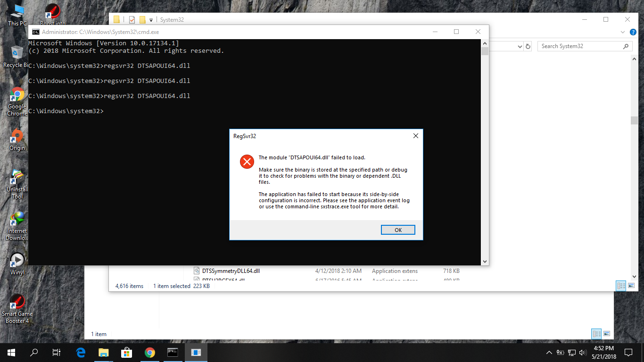Image resolution: width=644 pixels, height=362 pixels.
Task: Open the address bar history dropdown in Explorer
Action: (520, 46)
